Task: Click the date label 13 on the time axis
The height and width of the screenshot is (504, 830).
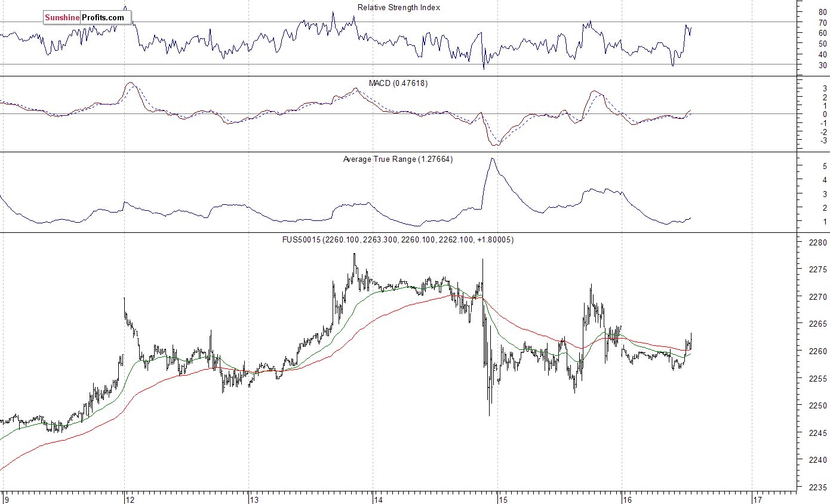Action: pyautogui.click(x=254, y=499)
